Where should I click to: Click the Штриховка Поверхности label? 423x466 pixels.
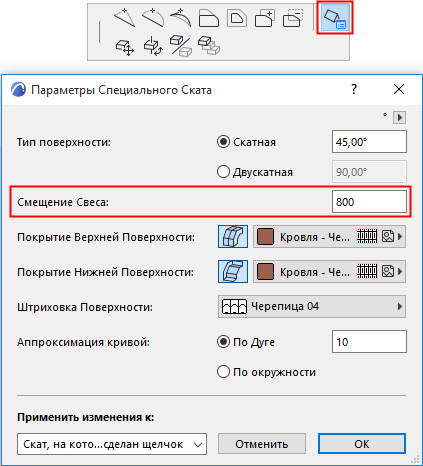85,307
